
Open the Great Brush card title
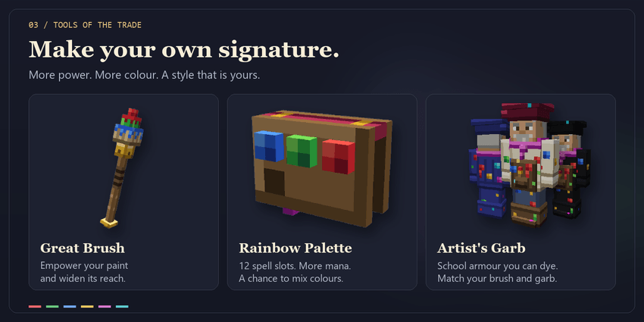click(x=83, y=248)
